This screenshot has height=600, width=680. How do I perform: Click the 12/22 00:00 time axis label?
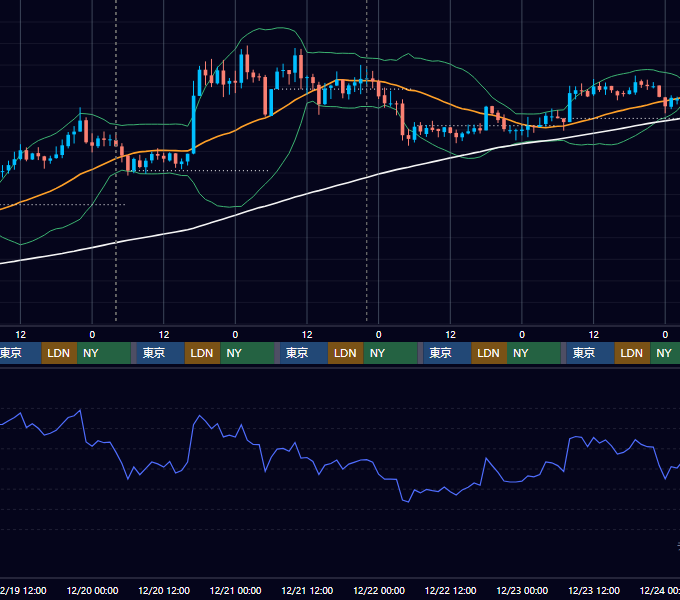coord(379,590)
